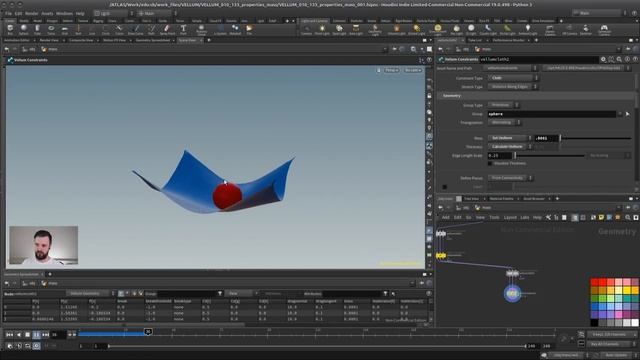Select the Torus shelf tool
The width and height of the screenshot is (640, 360).
[x=51, y=29]
